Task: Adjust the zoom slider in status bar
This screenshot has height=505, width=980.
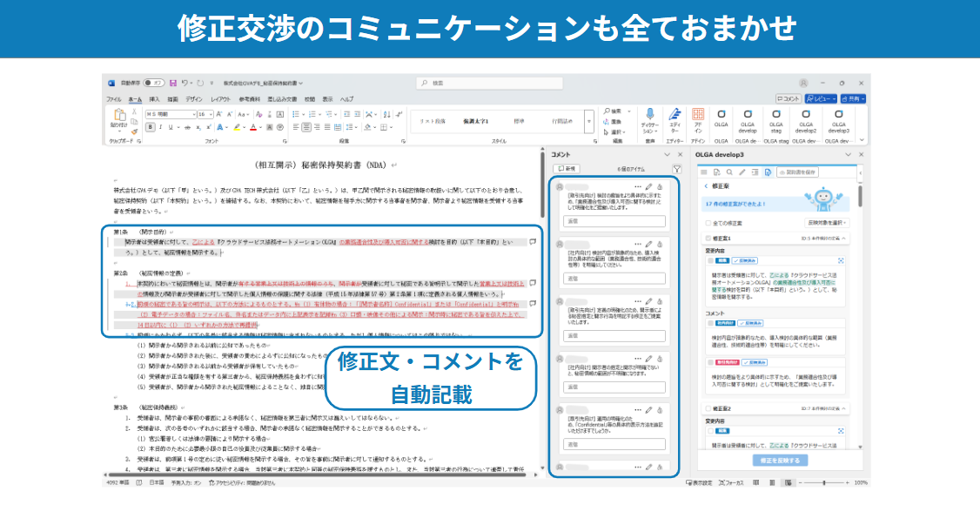Action: (x=825, y=482)
